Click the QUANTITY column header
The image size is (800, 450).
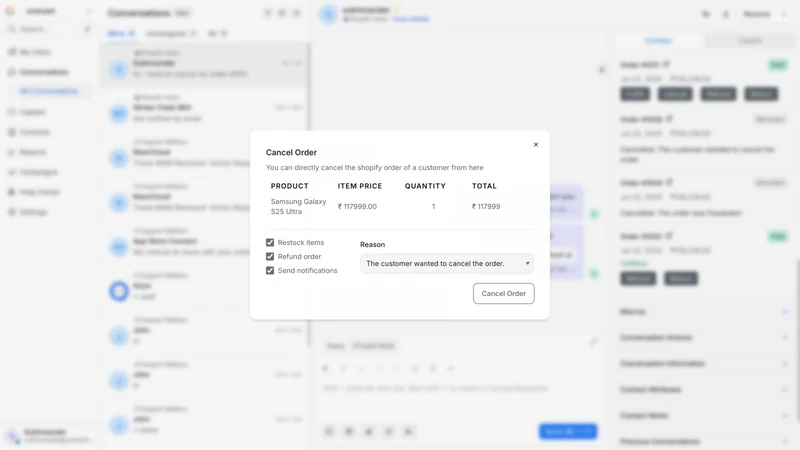click(425, 186)
